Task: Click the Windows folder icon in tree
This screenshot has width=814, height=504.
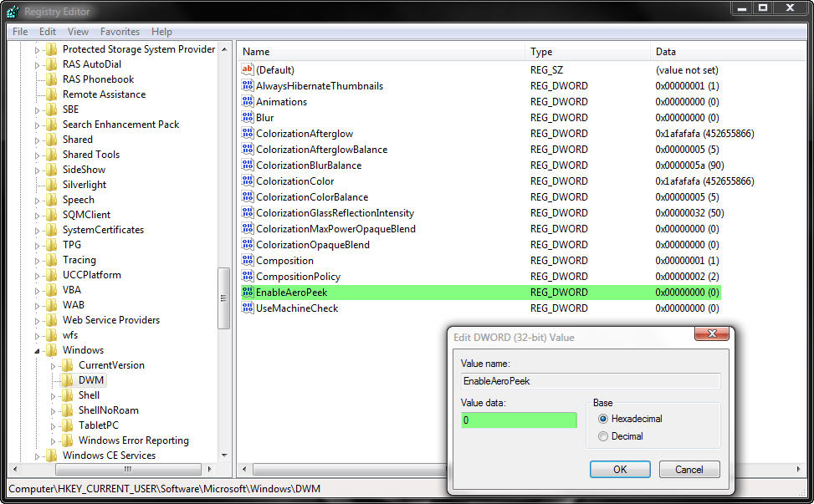Action: 51,350
